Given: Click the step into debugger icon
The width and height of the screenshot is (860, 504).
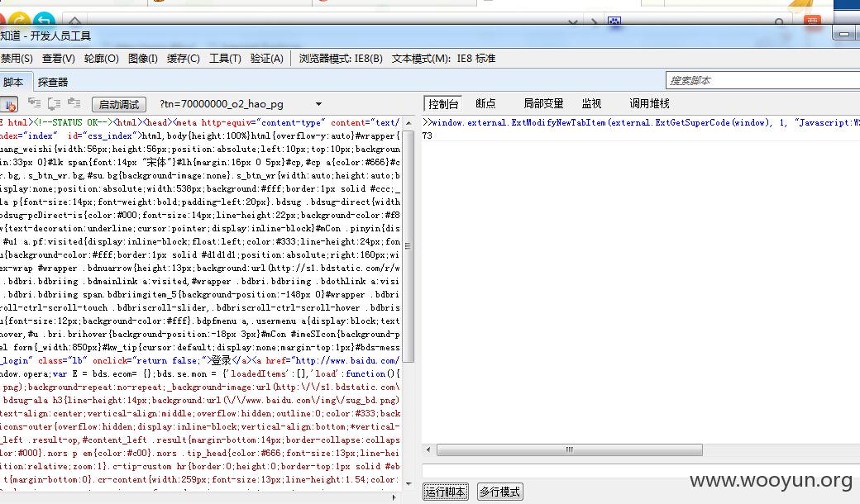Looking at the screenshot, I should [x=35, y=103].
